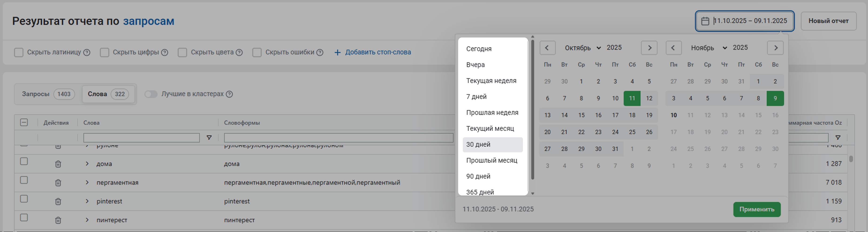The height and width of the screenshot is (232, 868).
Task: Switch to the Запросы tab
Action: [x=47, y=94]
